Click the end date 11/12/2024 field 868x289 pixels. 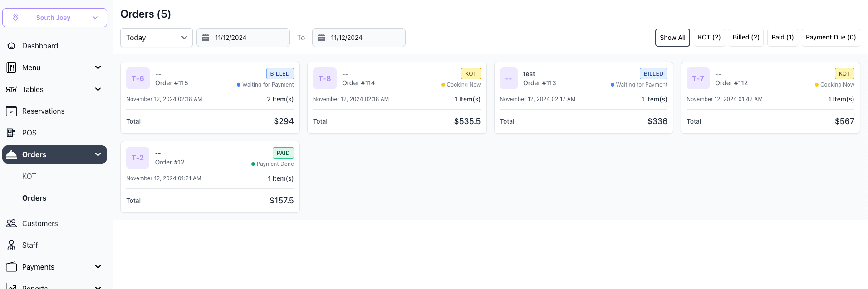coord(359,38)
